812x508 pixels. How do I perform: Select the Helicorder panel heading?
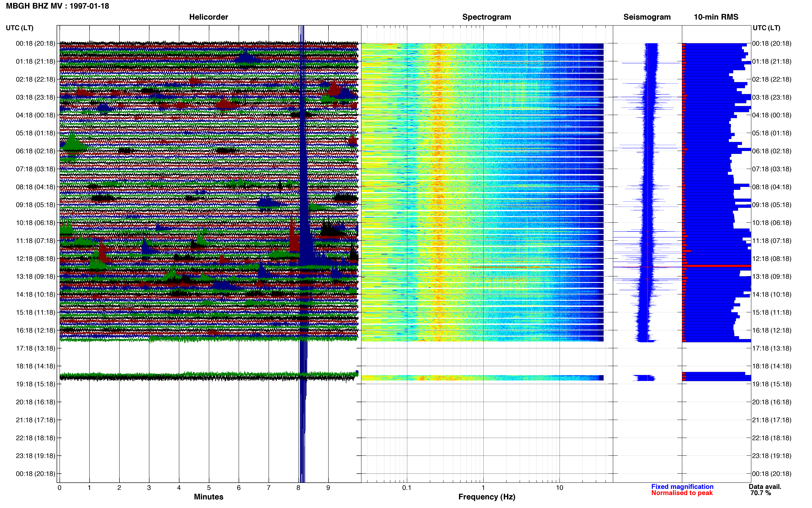click(x=209, y=17)
